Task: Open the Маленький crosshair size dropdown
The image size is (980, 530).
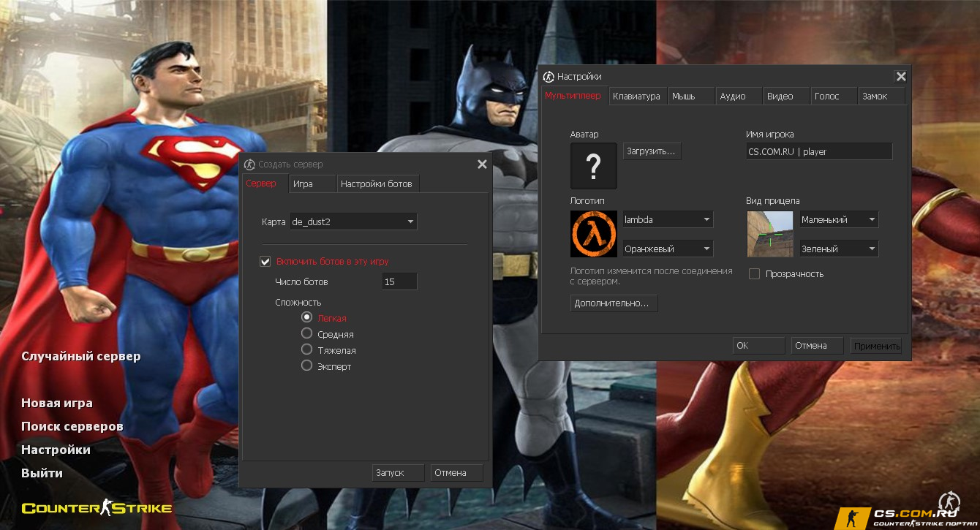Action: (839, 219)
